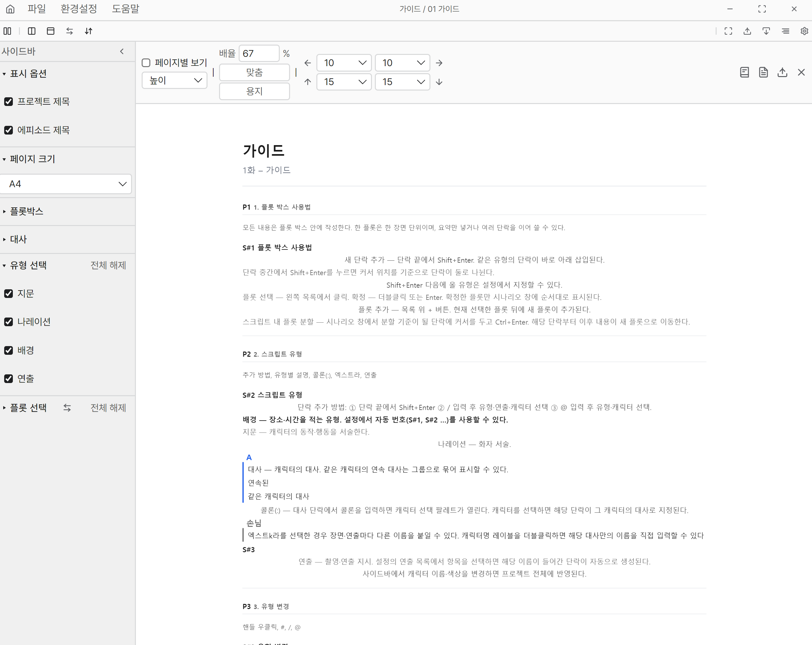Toggle the 지문 type checkbox
This screenshot has height=645, width=812.
coord(8,293)
